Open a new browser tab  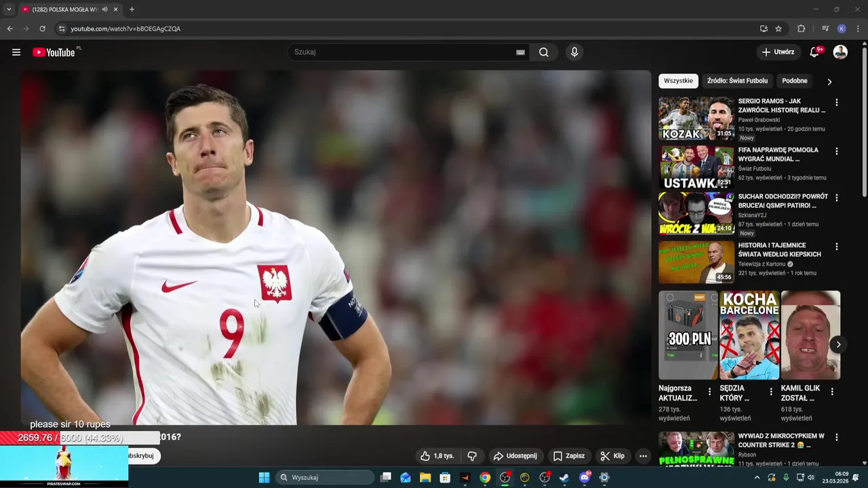tap(132, 9)
